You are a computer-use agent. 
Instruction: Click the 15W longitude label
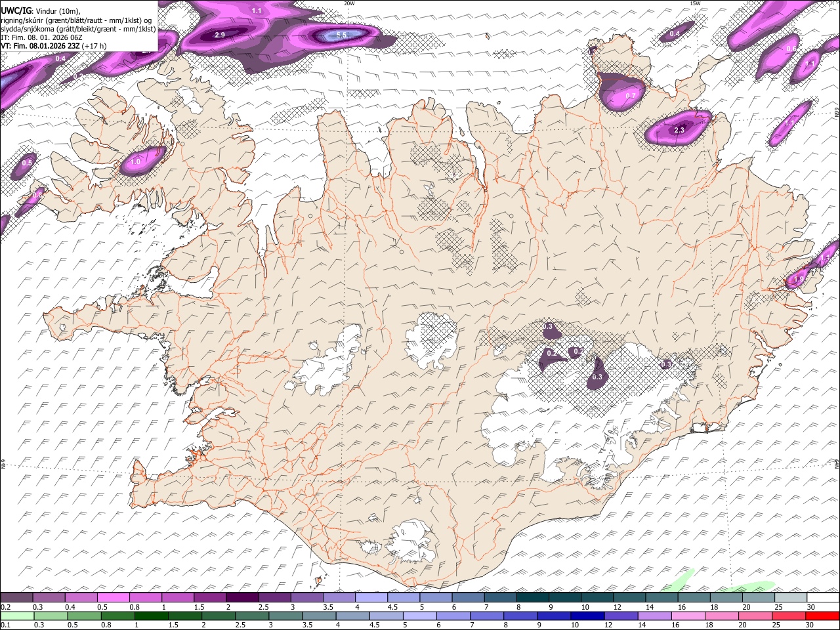click(x=695, y=3)
